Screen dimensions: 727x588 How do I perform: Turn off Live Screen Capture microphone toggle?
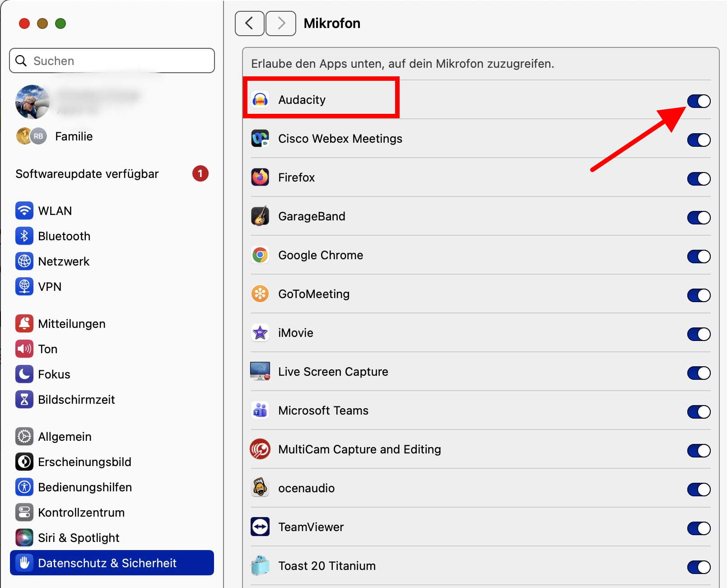click(699, 373)
